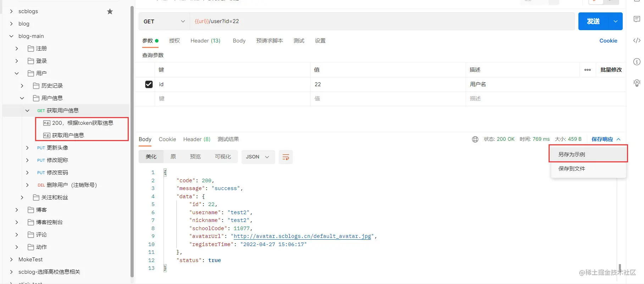Expand the PUT 更新头像 request
644x284 pixels.
27,148
